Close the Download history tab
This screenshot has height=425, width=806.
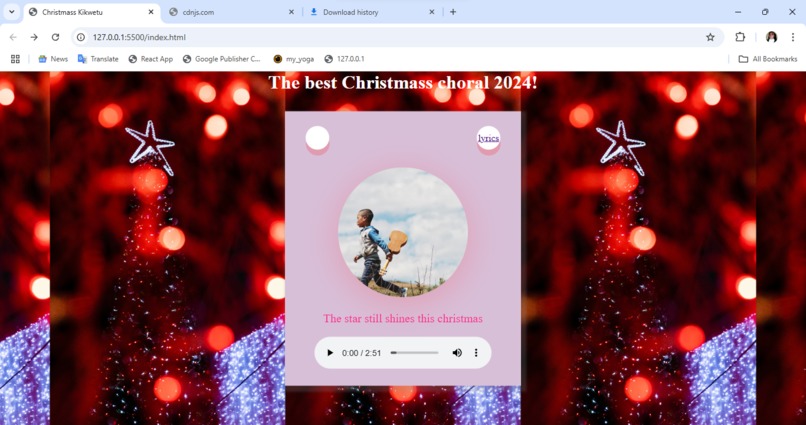432,12
